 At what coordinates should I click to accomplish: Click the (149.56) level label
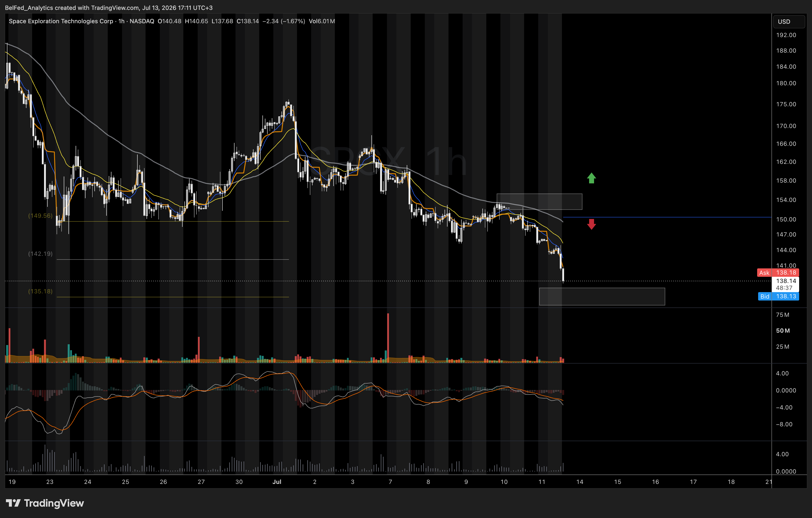coord(40,216)
